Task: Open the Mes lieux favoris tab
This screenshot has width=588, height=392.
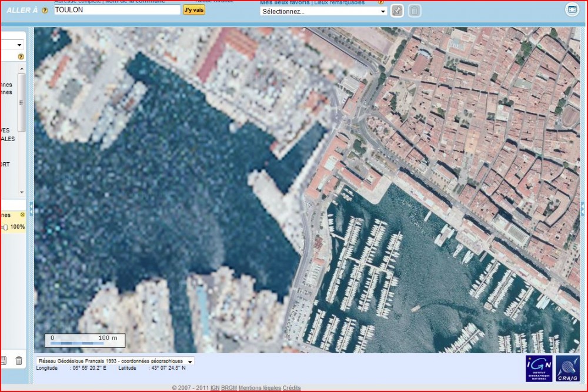Action: [x=285, y=2]
